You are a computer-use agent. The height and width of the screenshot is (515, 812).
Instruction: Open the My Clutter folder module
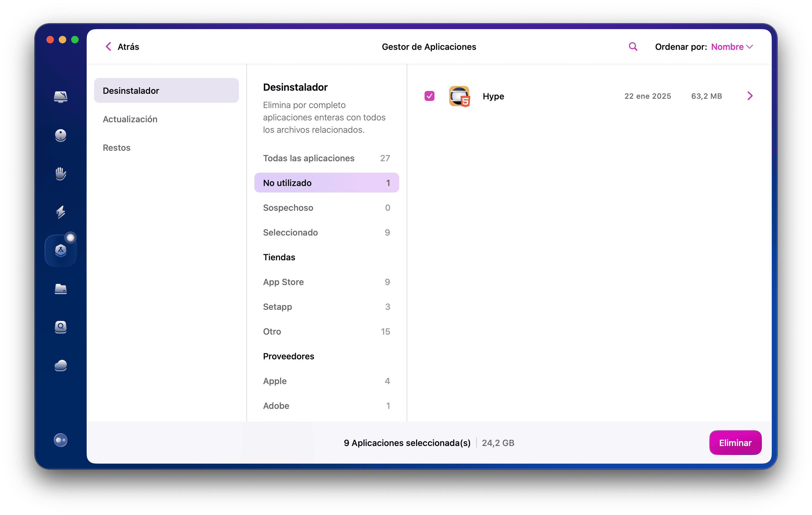point(61,289)
